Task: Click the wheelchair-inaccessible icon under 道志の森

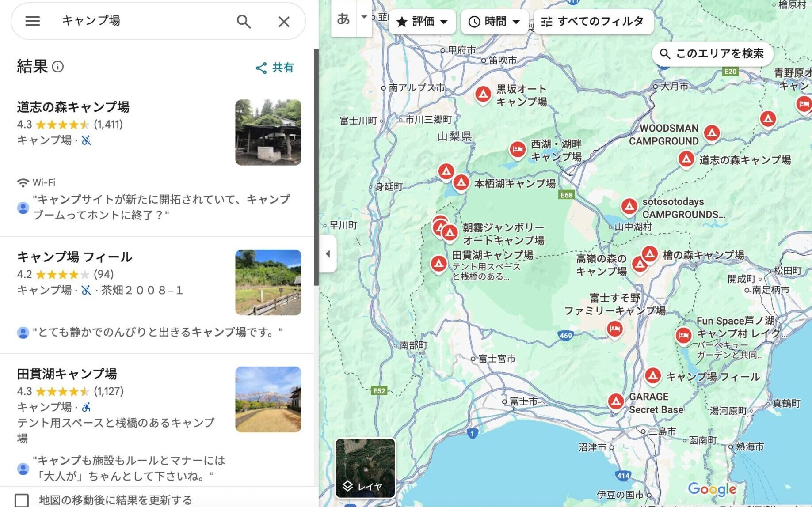Action: [86, 140]
